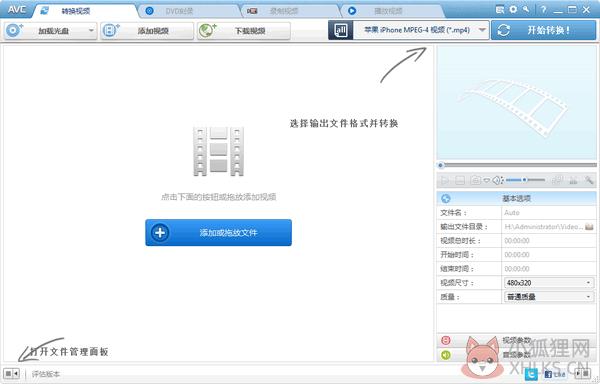
Task: Collapse the 基本选项 section header
Action: (x=517, y=199)
